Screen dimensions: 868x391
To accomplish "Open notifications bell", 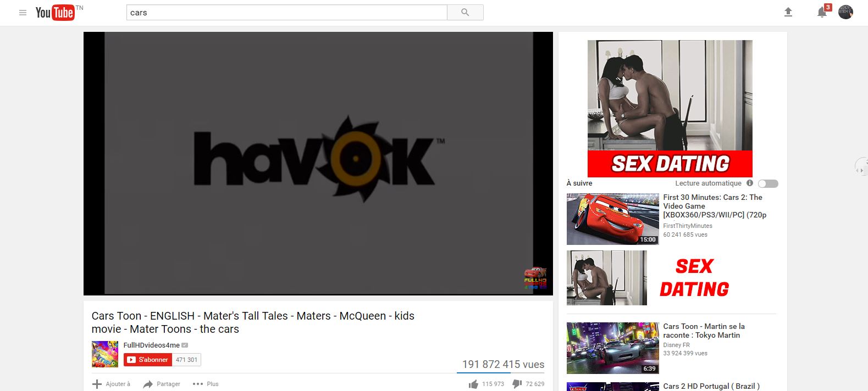I will point(822,12).
